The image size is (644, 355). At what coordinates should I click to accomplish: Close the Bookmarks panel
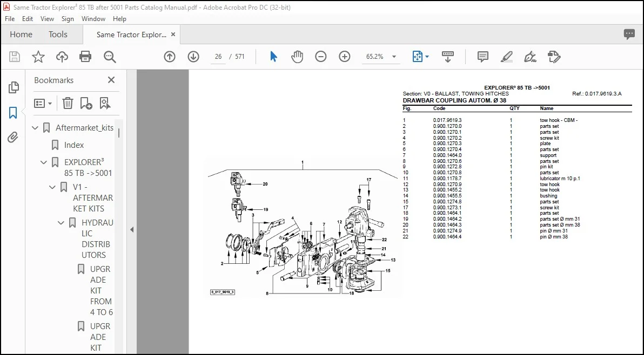111,80
